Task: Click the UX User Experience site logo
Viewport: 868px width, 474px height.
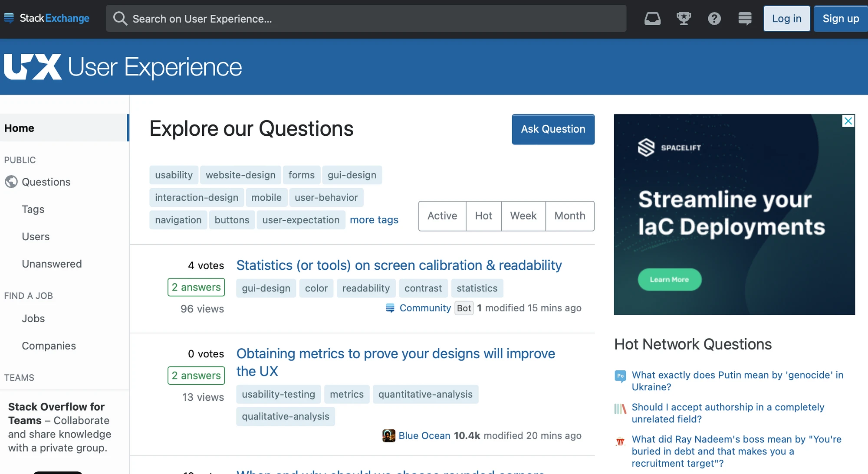Action: [x=122, y=66]
